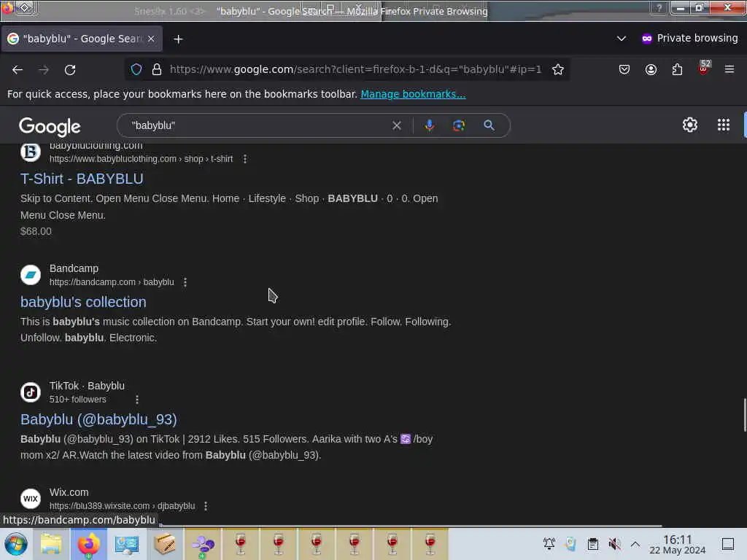
Task: Bookmark this page with the star icon
Action: 558,69
